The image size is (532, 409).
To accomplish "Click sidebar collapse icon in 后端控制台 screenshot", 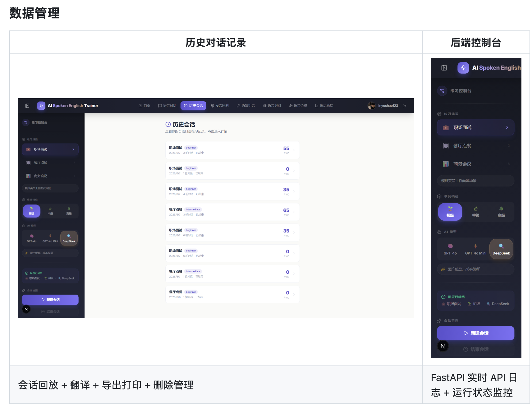I will [x=444, y=68].
